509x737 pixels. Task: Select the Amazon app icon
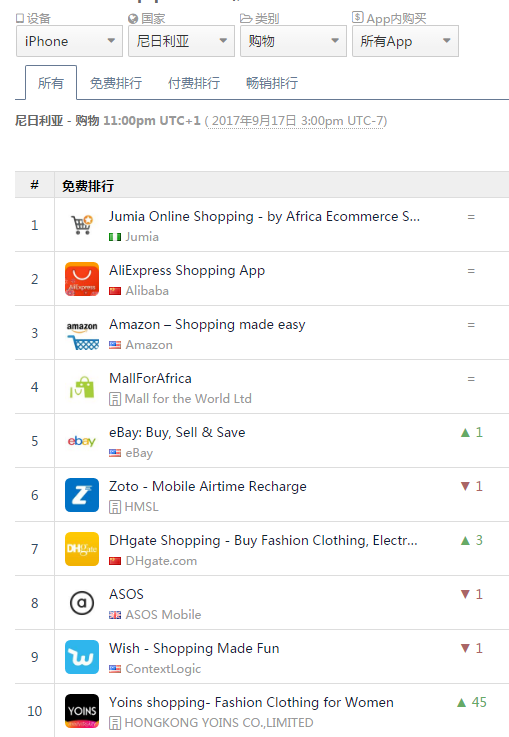(x=82, y=333)
